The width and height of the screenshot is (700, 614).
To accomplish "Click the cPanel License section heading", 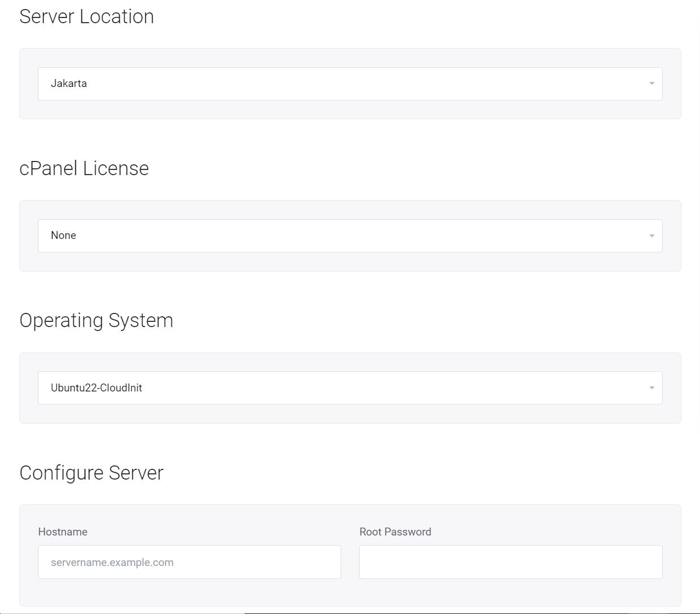I will point(84,168).
